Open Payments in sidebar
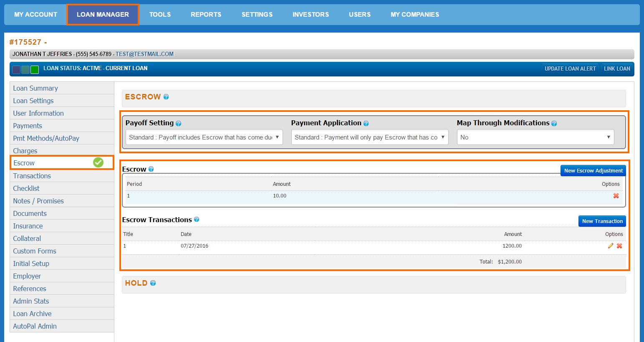The image size is (644, 342). click(62, 126)
